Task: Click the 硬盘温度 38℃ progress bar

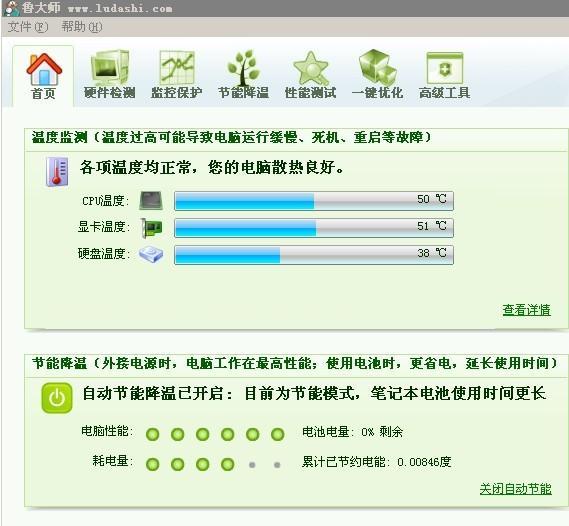Action: click(x=314, y=255)
